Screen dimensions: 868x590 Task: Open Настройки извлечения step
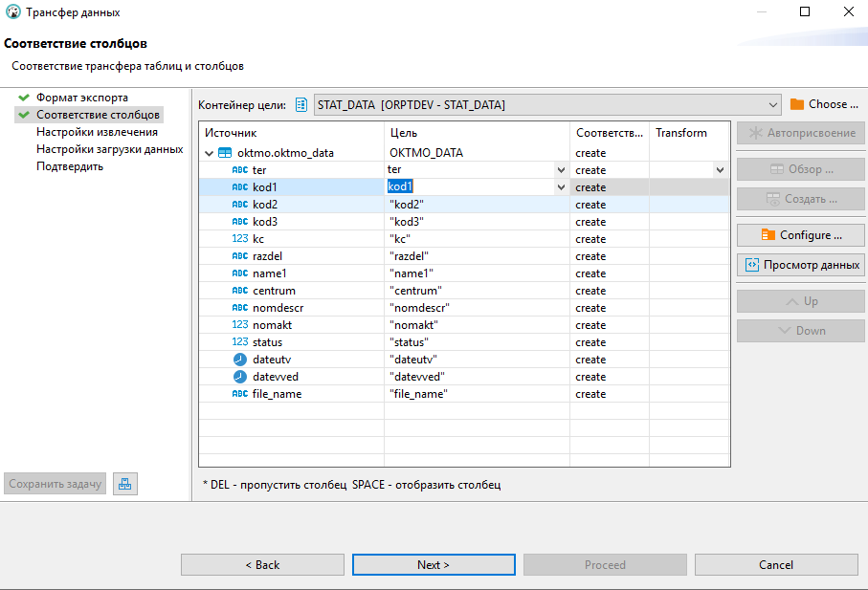point(97,132)
